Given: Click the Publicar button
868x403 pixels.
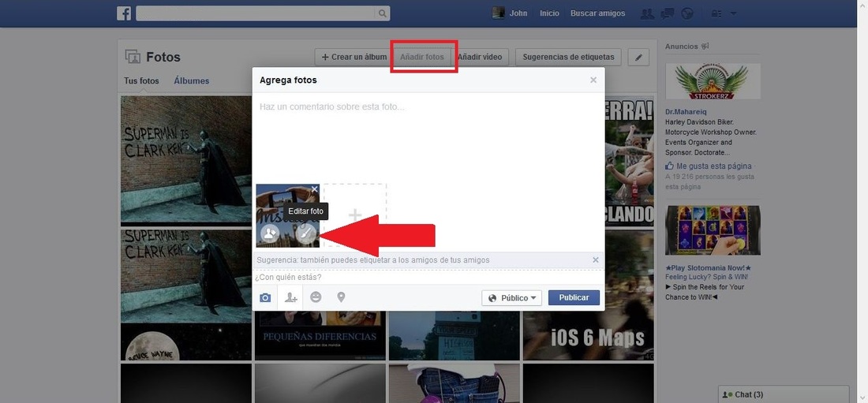Looking at the screenshot, I should (x=574, y=298).
